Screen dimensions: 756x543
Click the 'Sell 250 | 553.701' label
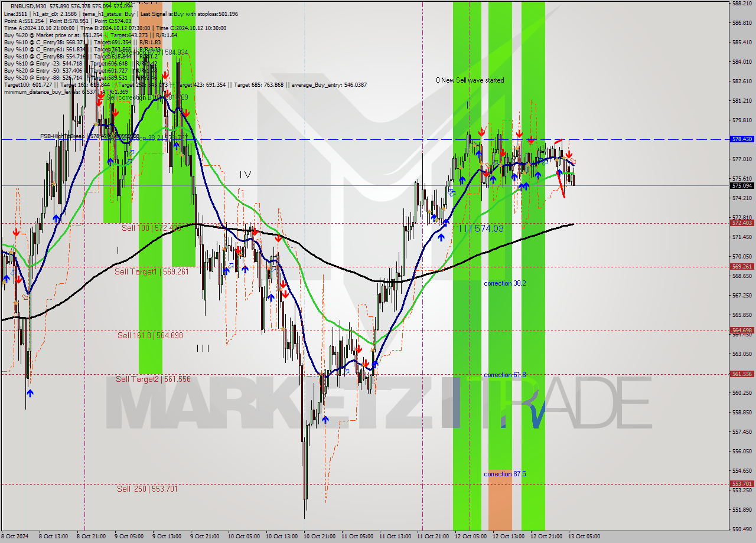tap(147, 489)
